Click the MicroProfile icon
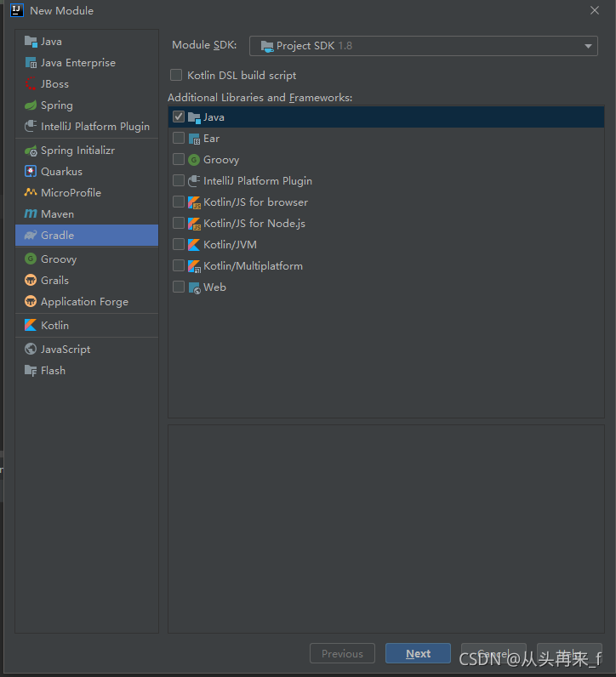 [31, 192]
